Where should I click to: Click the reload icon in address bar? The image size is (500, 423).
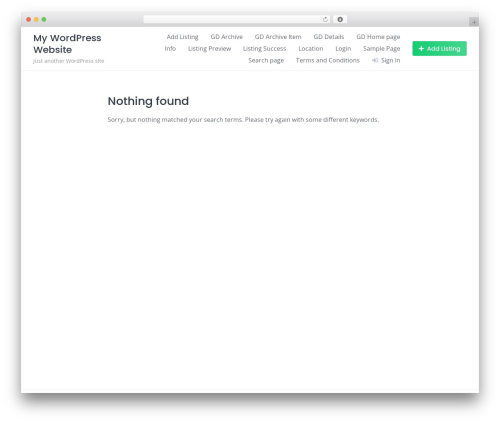click(x=325, y=19)
